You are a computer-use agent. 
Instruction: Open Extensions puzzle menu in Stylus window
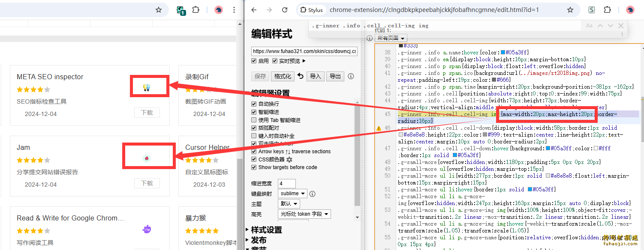coord(608,10)
